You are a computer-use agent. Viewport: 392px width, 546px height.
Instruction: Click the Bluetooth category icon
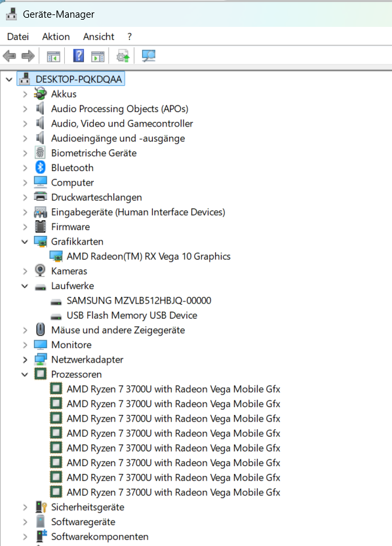(x=41, y=168)
